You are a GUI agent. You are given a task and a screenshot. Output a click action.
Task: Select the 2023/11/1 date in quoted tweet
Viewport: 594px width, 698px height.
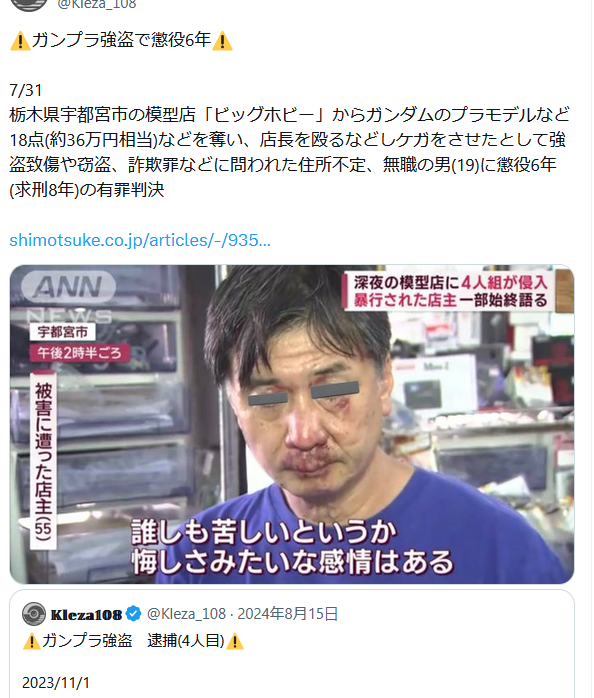point(56,682)
